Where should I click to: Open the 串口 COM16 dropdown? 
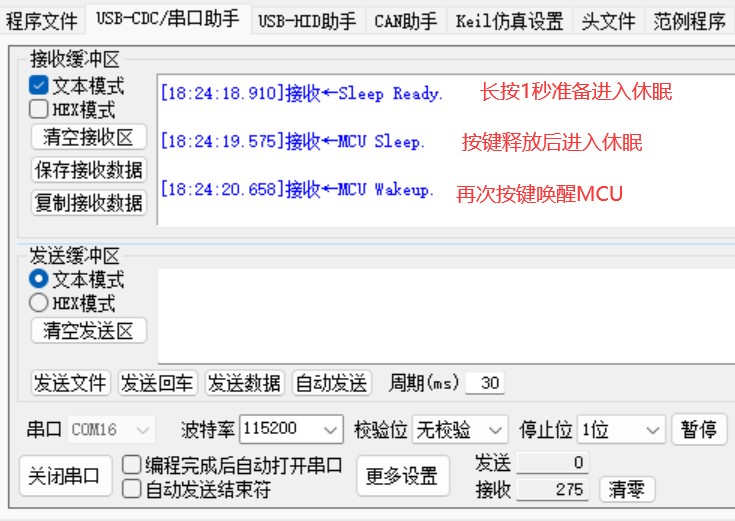[111, 430]
